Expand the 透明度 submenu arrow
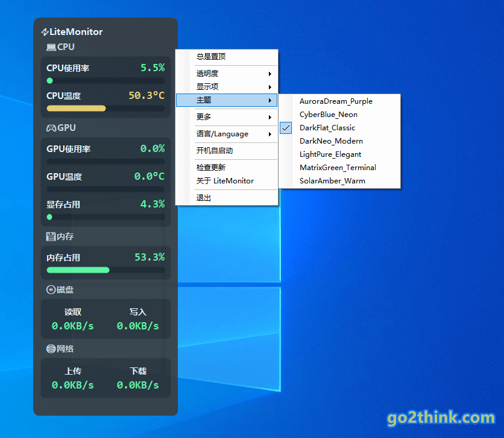The width and height of the screenshot is (504, 438). (x=270, y=74)
